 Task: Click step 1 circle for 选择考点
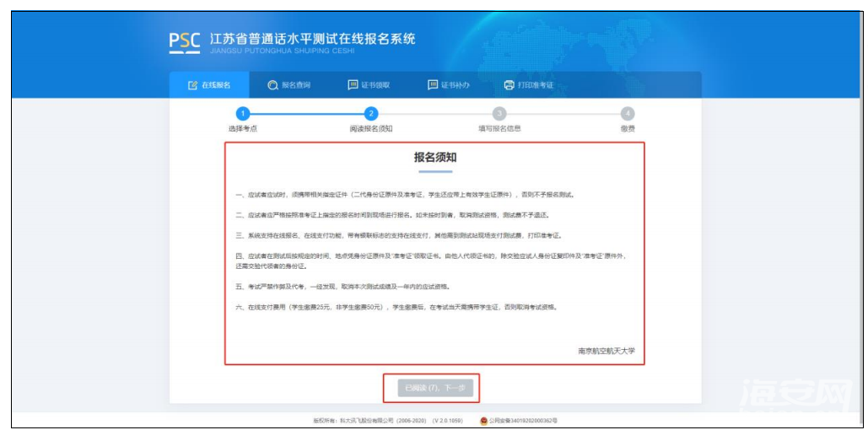point(242,114)
